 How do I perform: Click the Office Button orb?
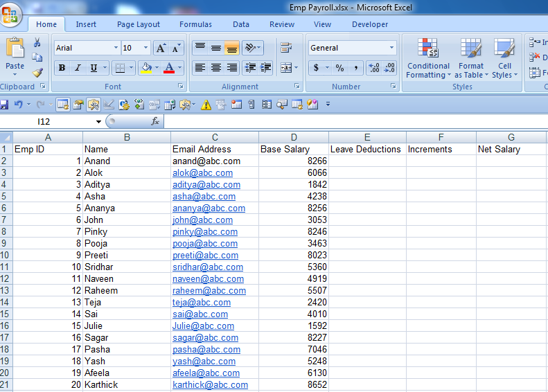click(11, 15)
